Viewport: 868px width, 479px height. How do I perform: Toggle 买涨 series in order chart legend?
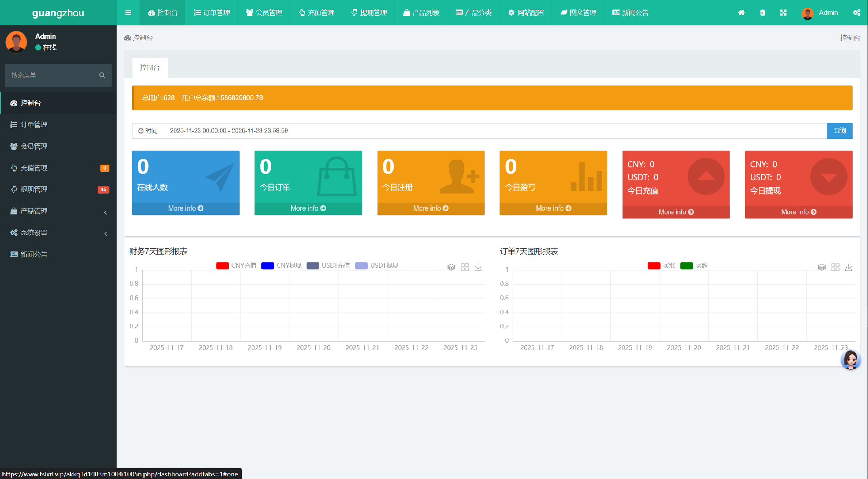[661, 266]
